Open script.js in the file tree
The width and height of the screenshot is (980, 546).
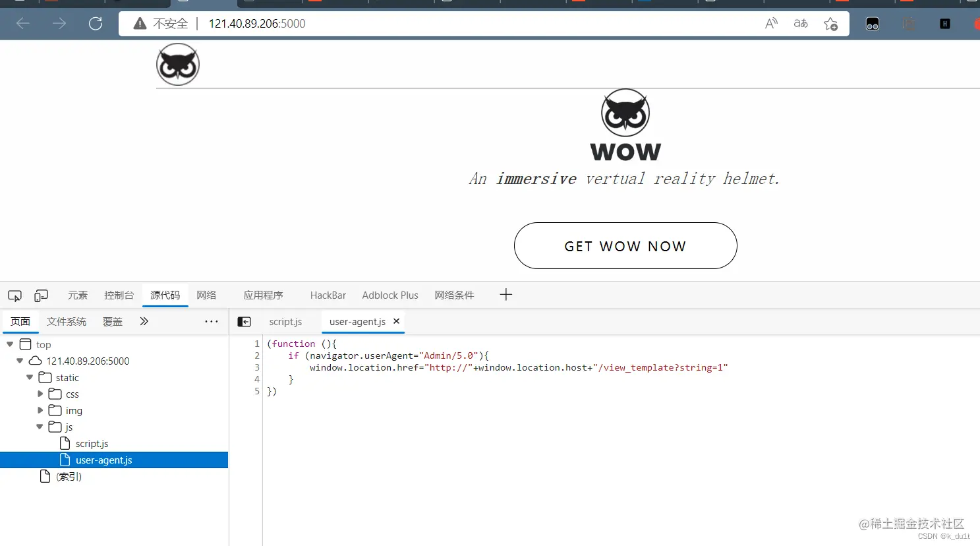[x=92, y=444]
